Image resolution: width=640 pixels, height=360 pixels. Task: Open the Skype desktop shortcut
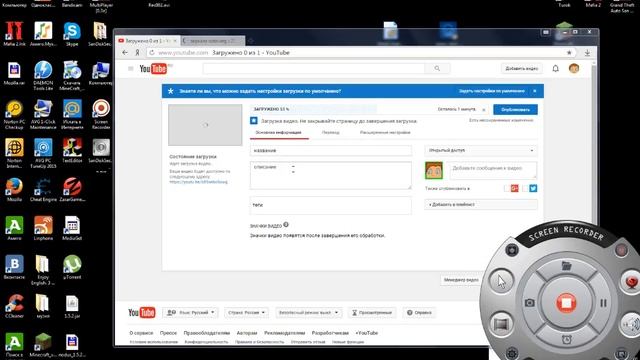pos(72,33)
